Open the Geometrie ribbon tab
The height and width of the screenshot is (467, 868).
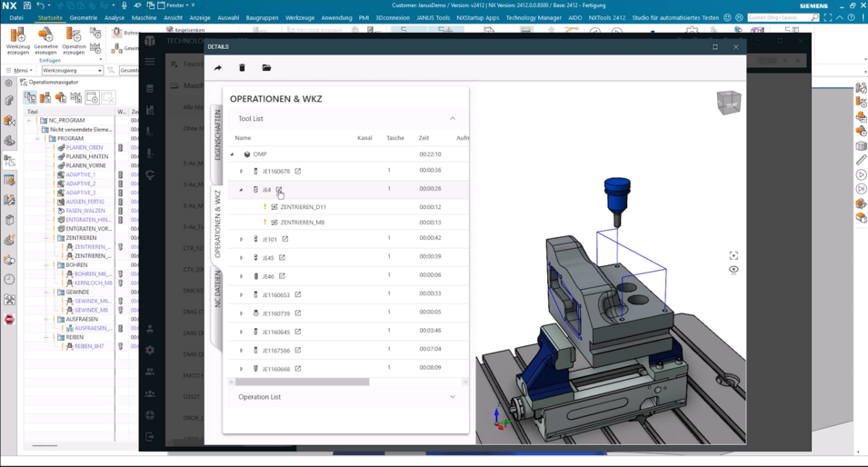(83, 17)
